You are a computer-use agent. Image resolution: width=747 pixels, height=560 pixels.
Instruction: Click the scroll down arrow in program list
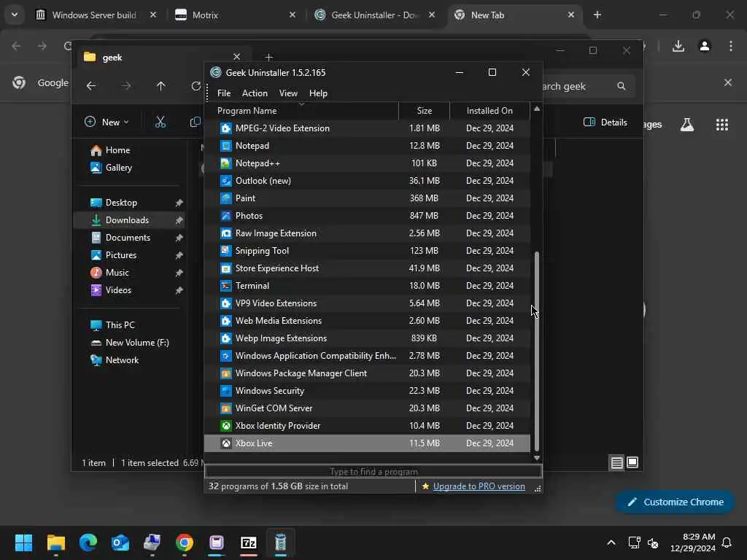pyautogui.click(x=537, y=458)
